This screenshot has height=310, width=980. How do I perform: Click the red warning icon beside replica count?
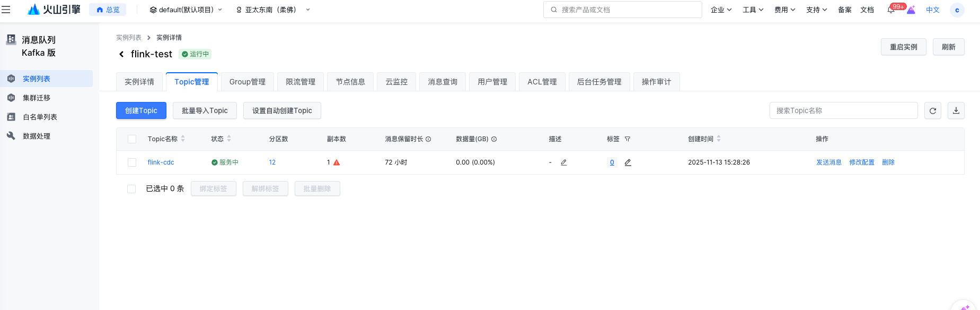pos(337,162)
